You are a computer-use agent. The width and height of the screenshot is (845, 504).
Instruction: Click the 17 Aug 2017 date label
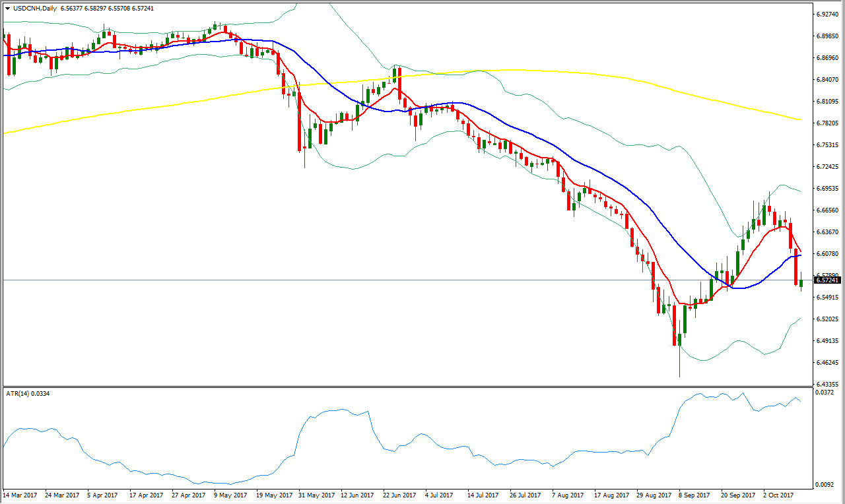pyautogui.click(x=611, y=494)
